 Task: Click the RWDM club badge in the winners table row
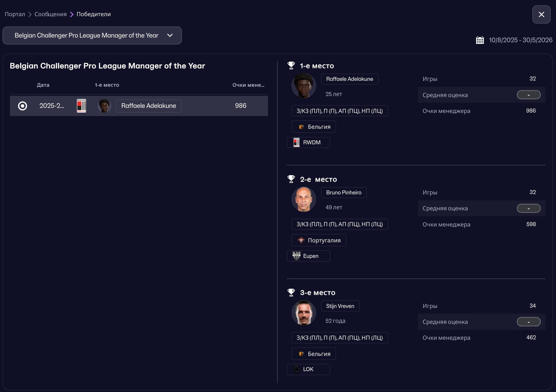(x=81, y=106)
